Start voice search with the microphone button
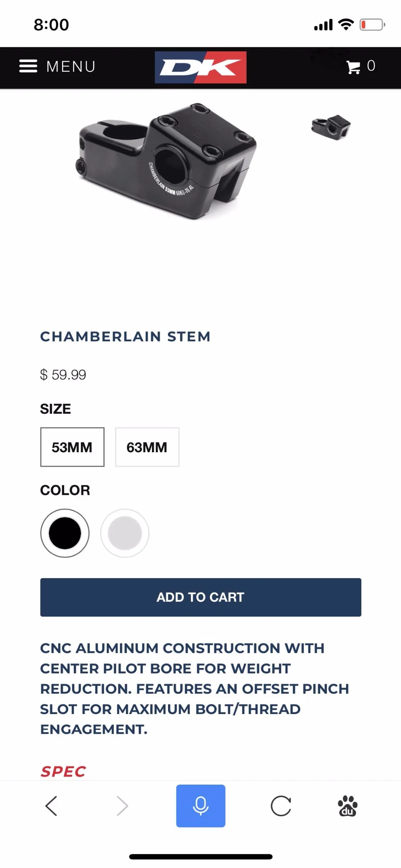 (x=200, y=806)
